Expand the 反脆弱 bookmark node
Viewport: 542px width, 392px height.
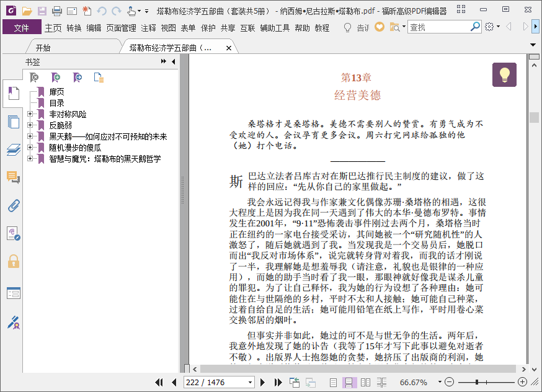tap(30, 125)
